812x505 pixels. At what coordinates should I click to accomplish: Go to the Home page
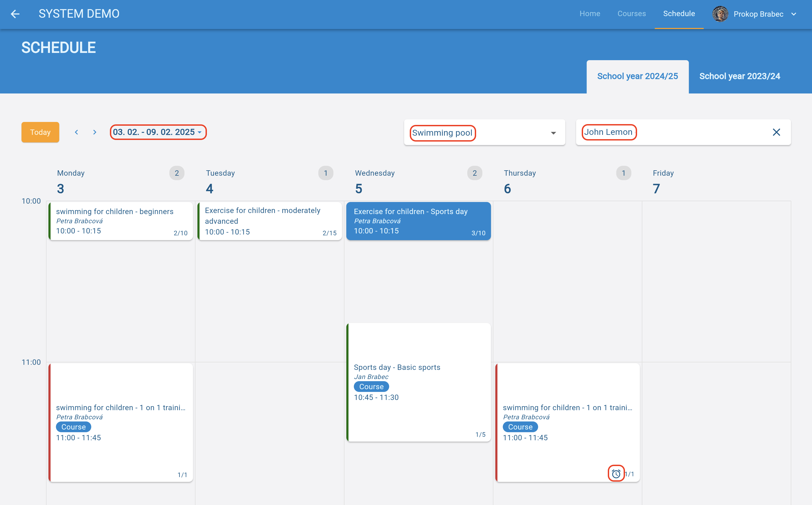point(590,14)
